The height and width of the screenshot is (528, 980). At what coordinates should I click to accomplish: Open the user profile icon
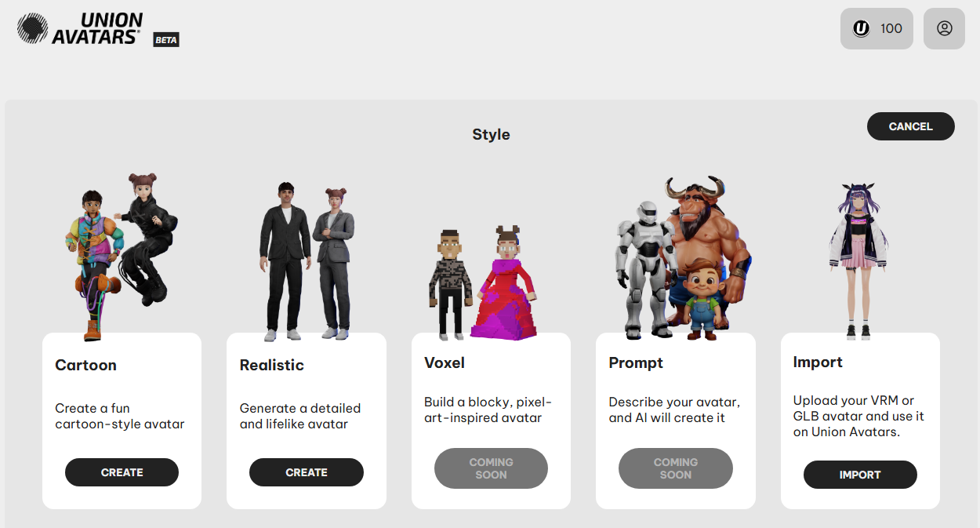coord(944,28)
